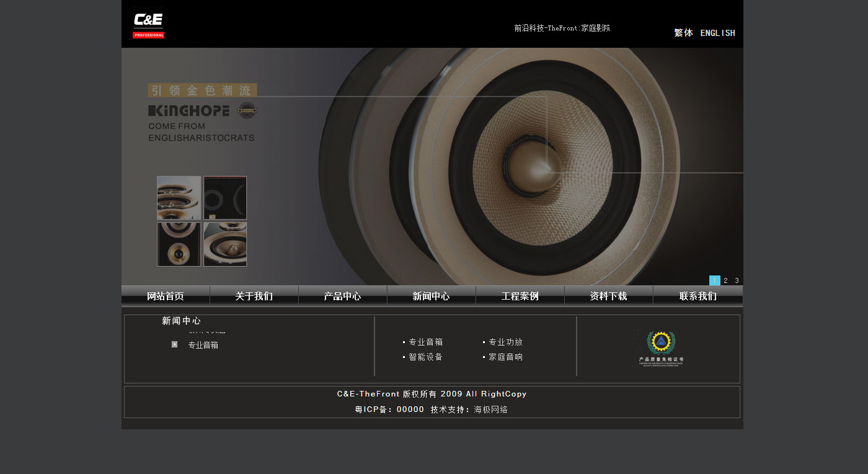Click the 粤ICP备：00000 footer text
The height and width of the screenshot is (474, 868).
(390, 409)
